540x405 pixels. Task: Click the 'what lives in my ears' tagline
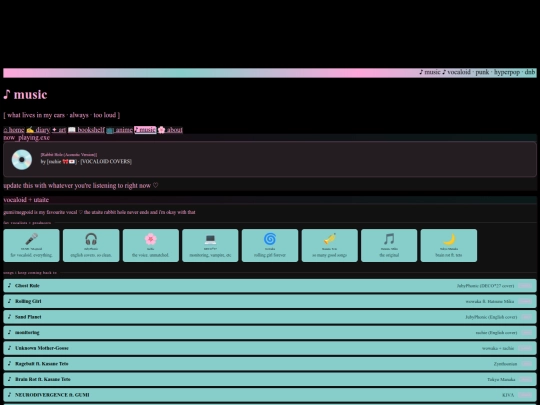point(62,115)
